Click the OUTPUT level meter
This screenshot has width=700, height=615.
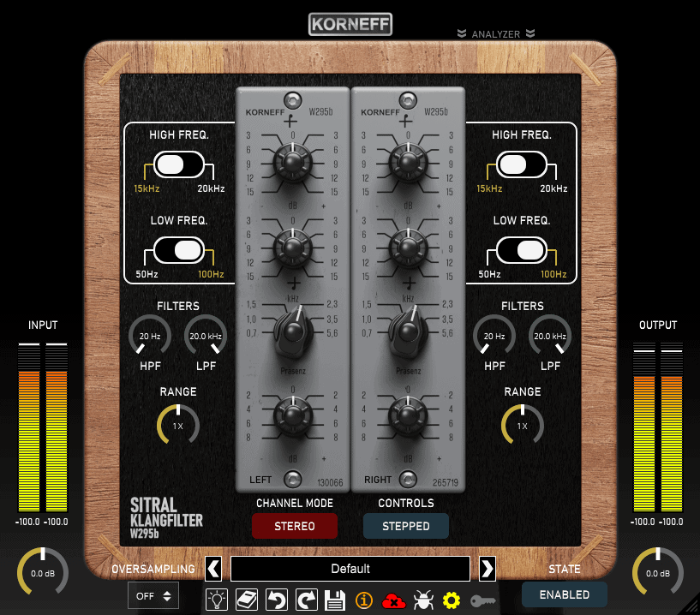click(658, 427)
